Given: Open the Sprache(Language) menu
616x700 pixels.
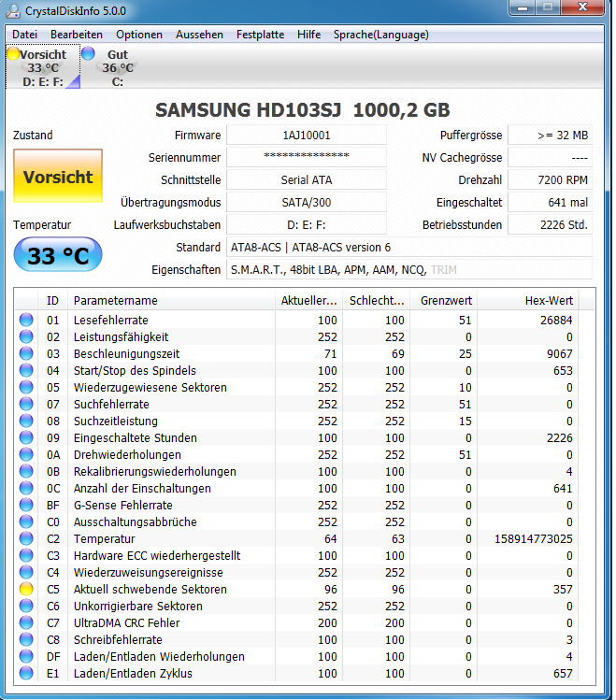Looking at the screenshot, I should [x=380, y=35].
